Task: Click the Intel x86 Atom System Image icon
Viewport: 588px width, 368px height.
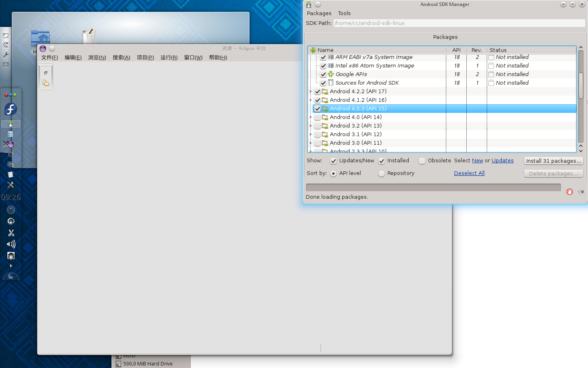Action: pyautogui.click(x=331, y=65)
